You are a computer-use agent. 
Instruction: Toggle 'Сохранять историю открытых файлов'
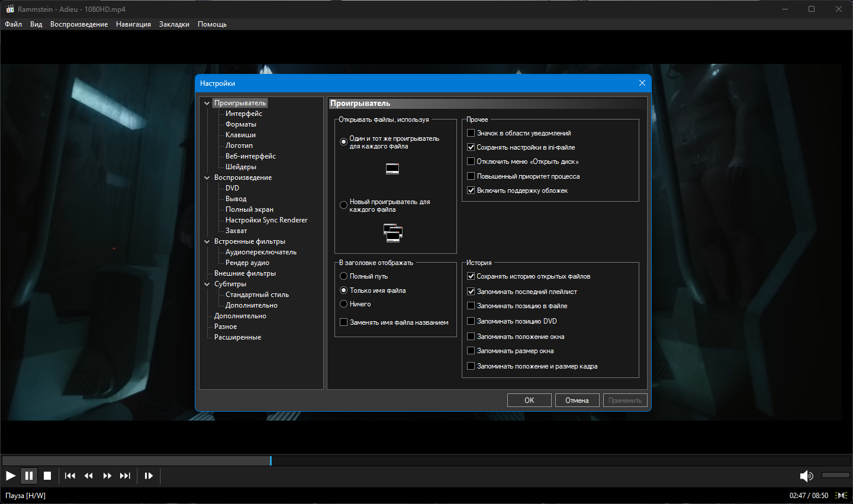[x=471, y=276]
